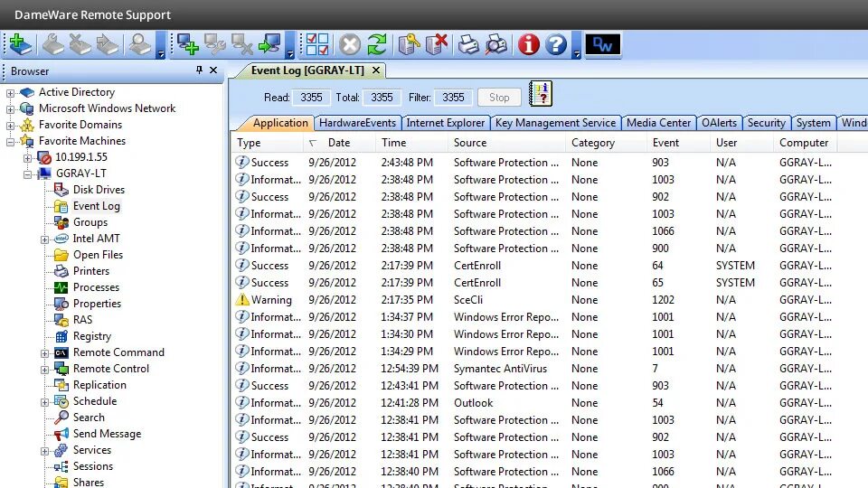Select the Warning SceCli event row
The height and width of the screenshot is (488, 868).
pyautogui.click(x=549, y=300)
